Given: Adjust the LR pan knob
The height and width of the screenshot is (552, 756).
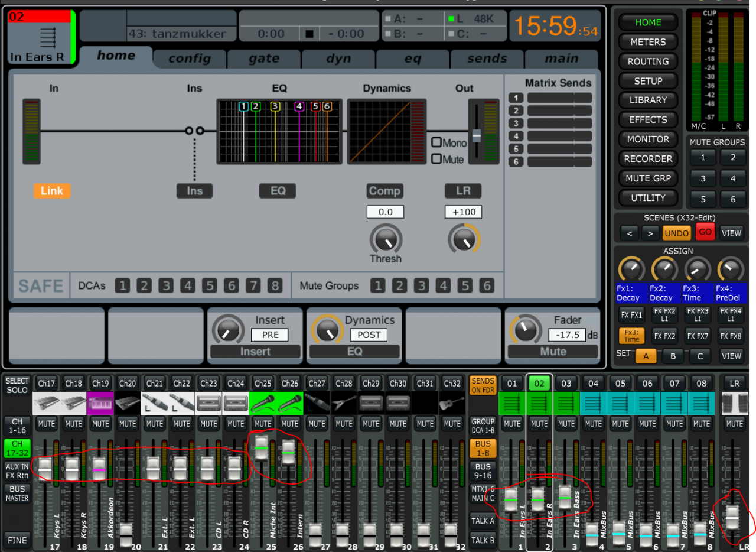Looking at the screenshot, I should (464, 239).
